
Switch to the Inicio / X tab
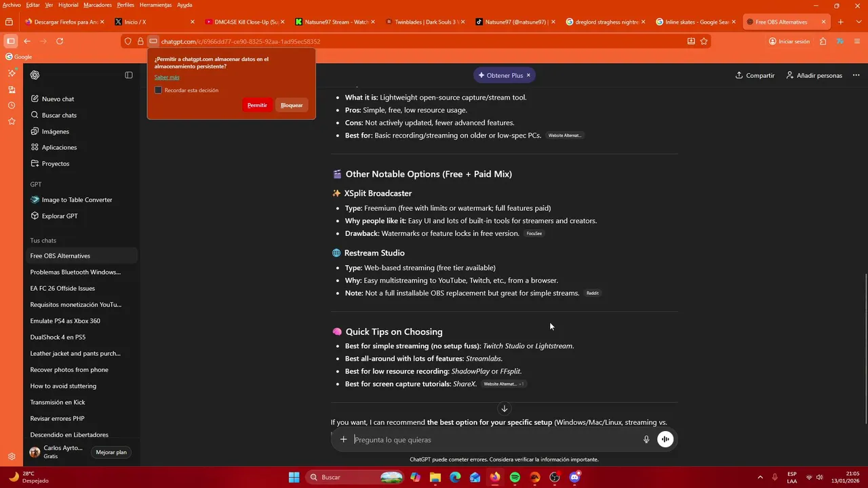153,22
